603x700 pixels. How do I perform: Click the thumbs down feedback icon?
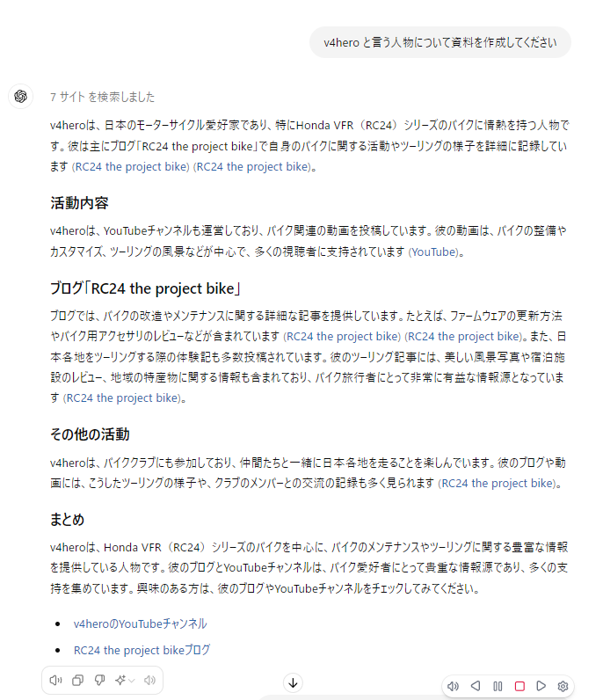coord(99,680)
